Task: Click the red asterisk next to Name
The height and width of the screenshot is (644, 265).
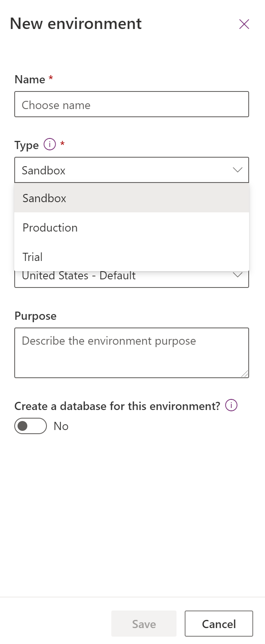Action: click(x=50, y=78)
